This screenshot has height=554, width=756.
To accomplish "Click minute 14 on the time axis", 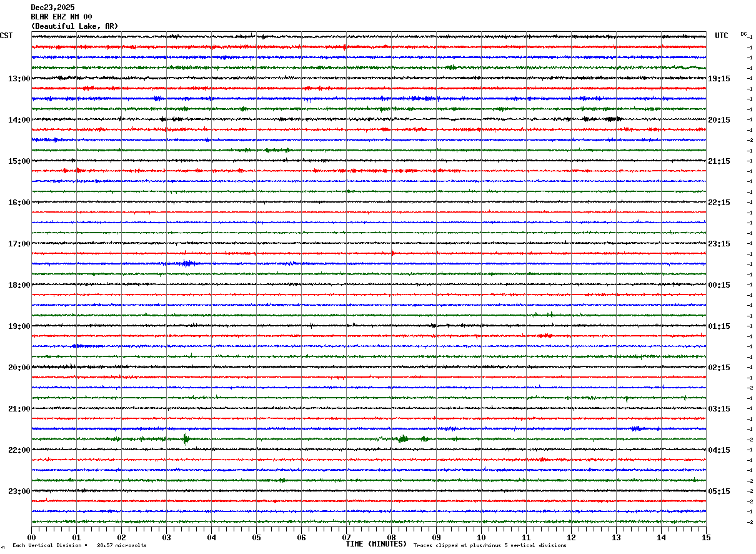I will pyautogui.click(x=661, y=537).
